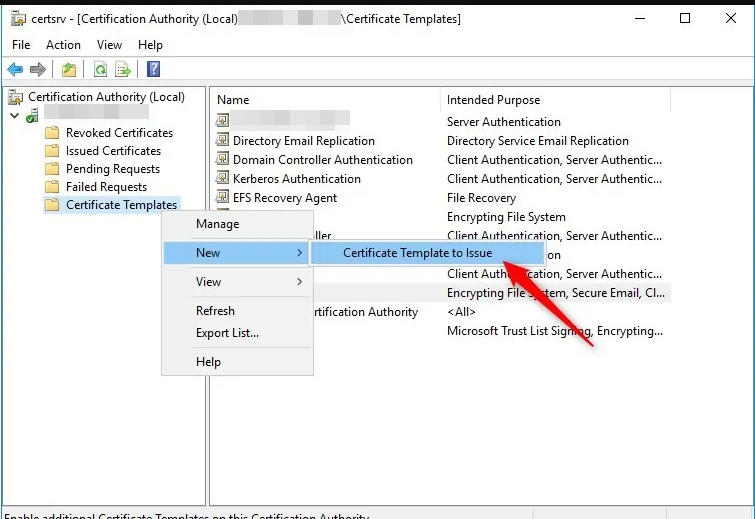Expand the View submenu in context menu
755x519 pixels.
237,282
